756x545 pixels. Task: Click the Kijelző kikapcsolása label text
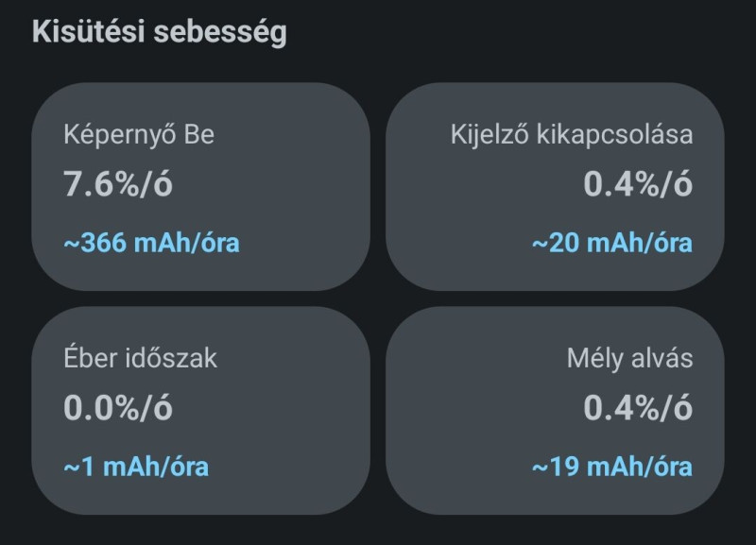pyautogui.click(x=572, y=135)
